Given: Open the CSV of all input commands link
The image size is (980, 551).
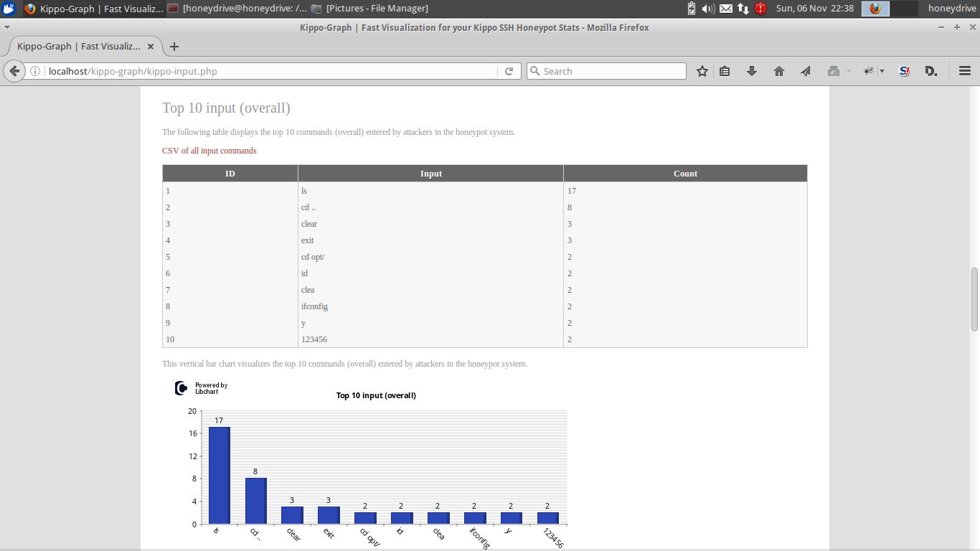Looking at the screenshot, I should pos(209,151).
